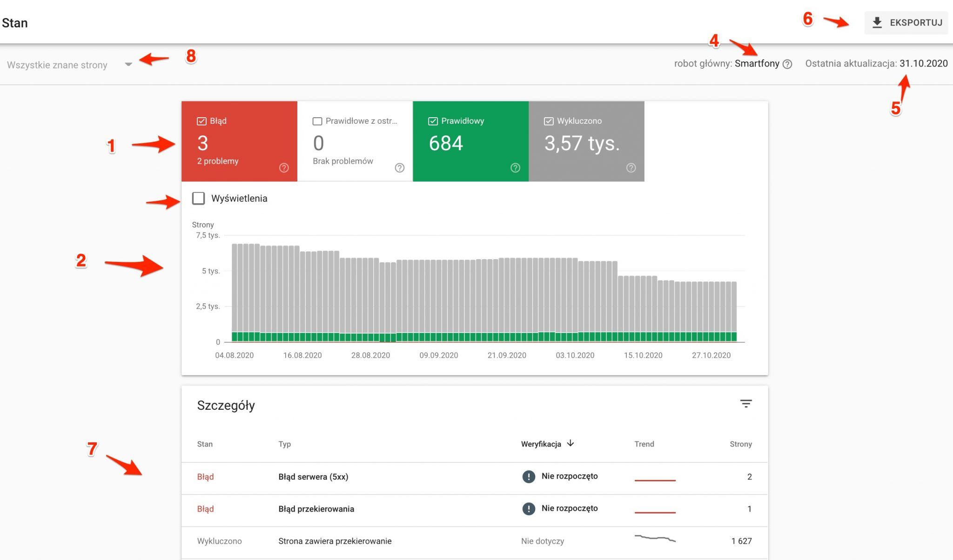The width and height of the screenshot is (953, 560).
Task: Click the Trend column header
Action: [644, 444]
